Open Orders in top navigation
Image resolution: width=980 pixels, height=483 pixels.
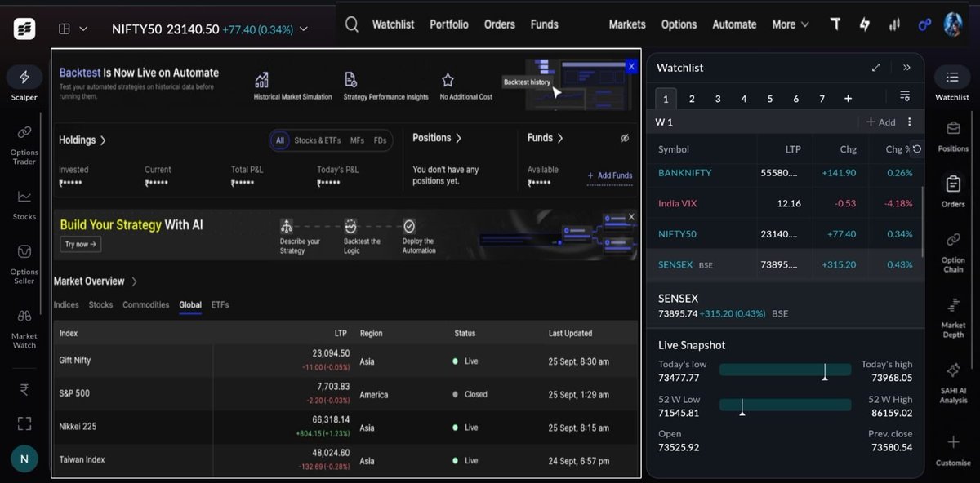pos(499,24)
